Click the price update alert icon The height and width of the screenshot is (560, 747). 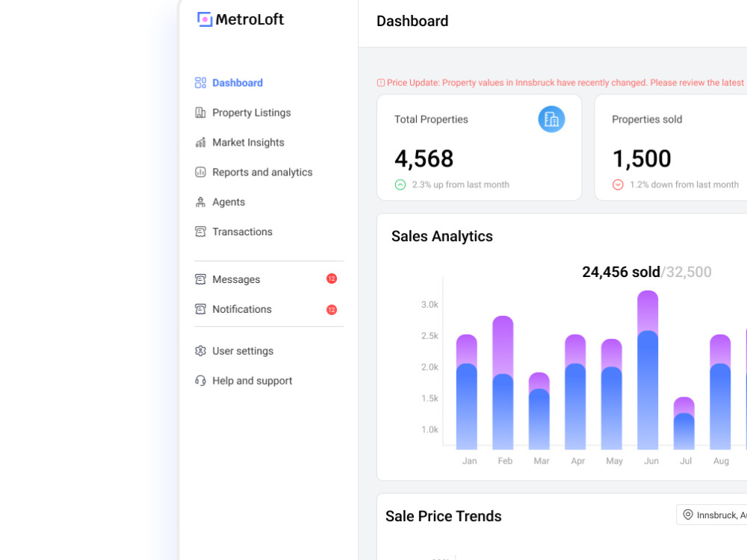coord(381,83)
